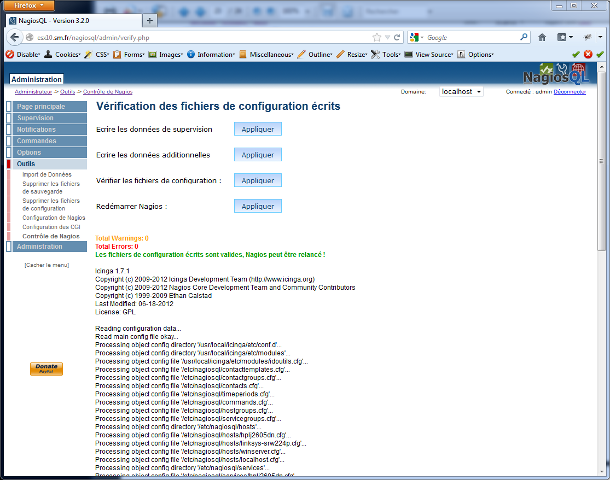Click the scrollbar up arrow
Screen dimensions: 610x480
601,67
